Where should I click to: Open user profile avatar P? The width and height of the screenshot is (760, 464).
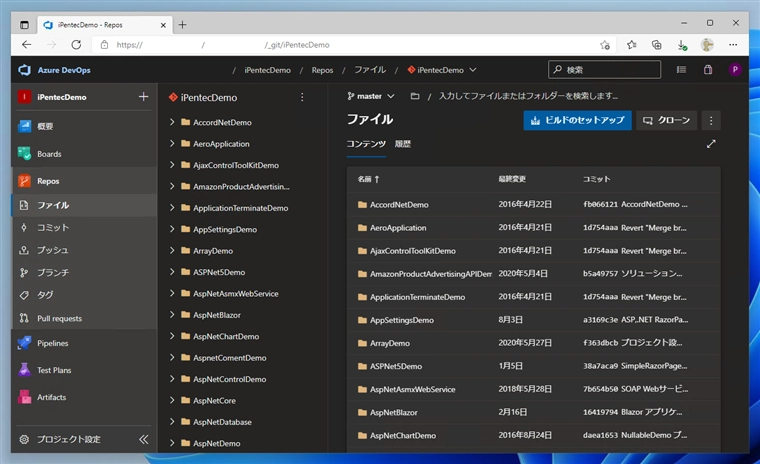pos(735,70)
